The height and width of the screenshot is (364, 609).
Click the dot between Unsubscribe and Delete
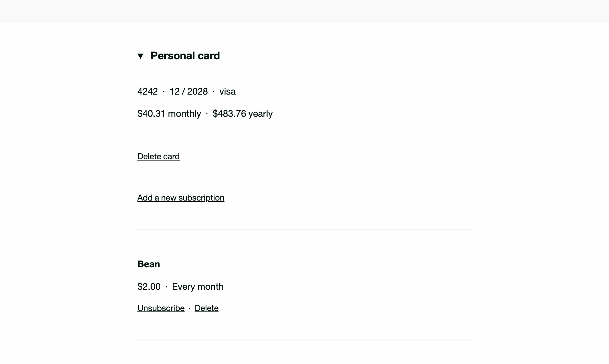[x=190, y=308]
